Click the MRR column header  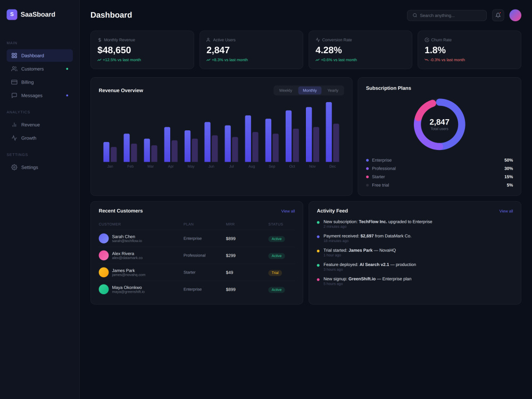click(x=230, y=225)
